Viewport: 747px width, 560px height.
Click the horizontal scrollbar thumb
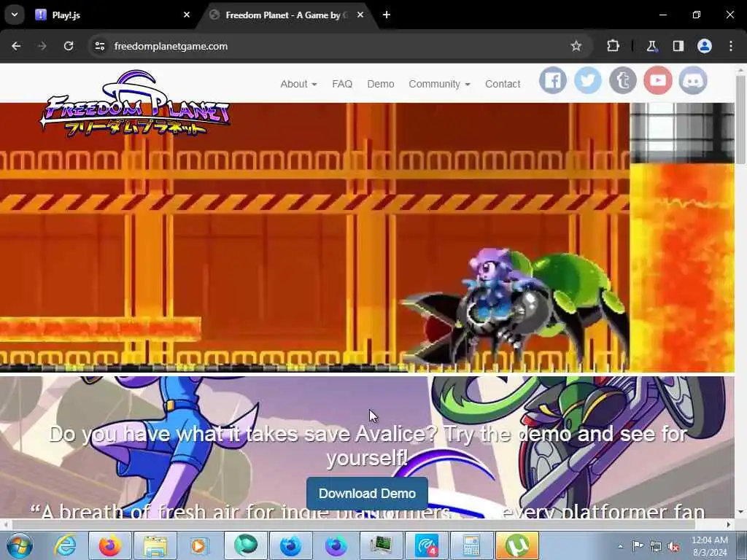tap(352, 524)
